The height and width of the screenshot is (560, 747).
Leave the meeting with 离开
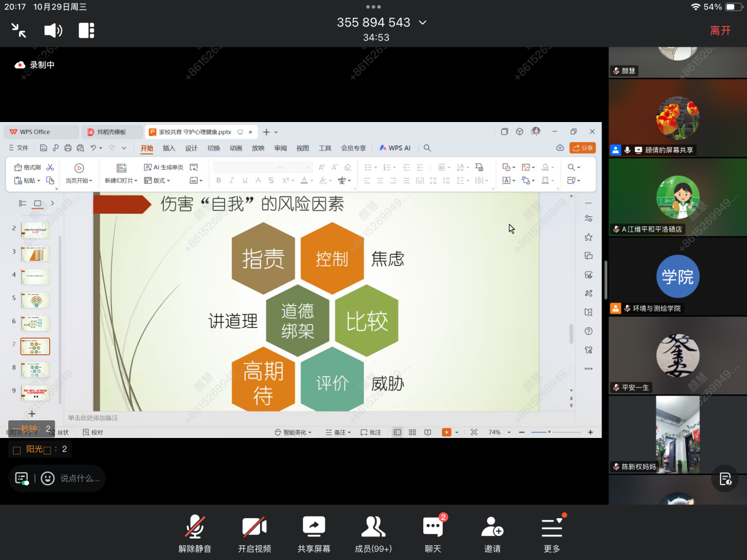pyautogui.click(x=720, y=31)
